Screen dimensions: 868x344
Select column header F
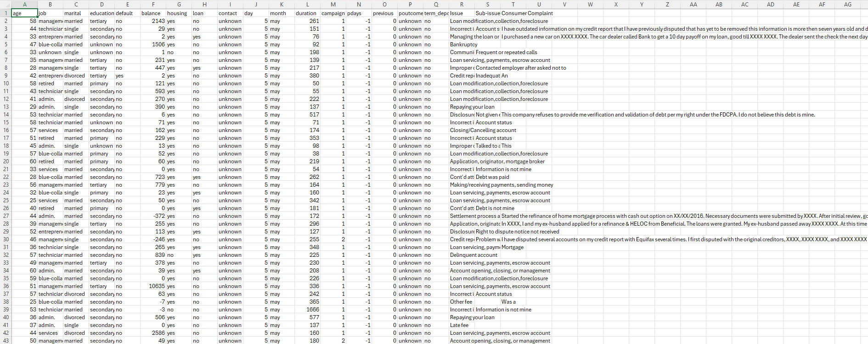click(153, 4)
